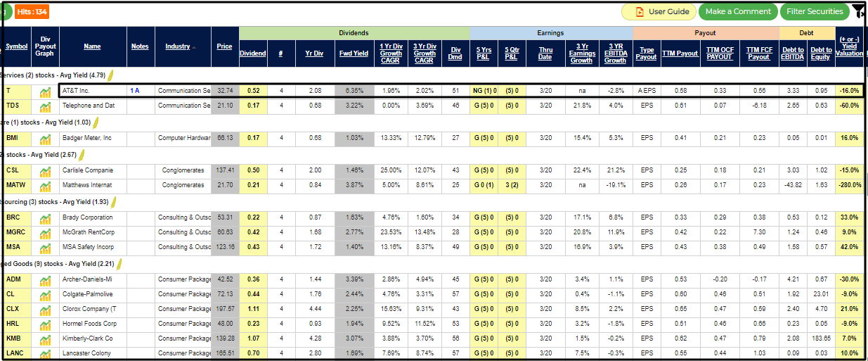Sort by Fwd Yield column header
The width and height of the screenshot is (868, 361).
point(354,53)
